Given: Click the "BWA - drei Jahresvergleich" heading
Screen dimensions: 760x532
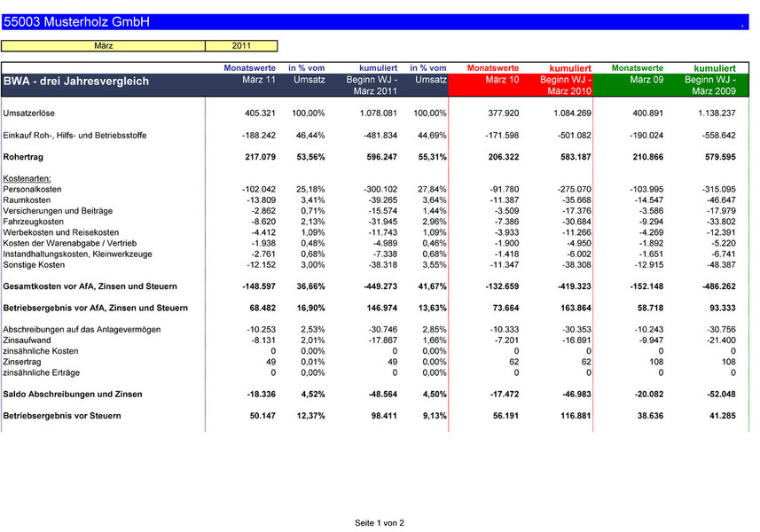Looking at the screenshot, I should 76,81.
